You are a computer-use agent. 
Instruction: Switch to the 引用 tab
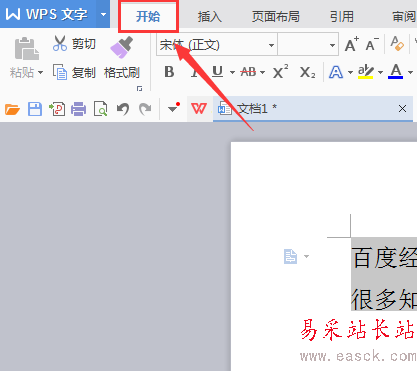tap(342, 16)
